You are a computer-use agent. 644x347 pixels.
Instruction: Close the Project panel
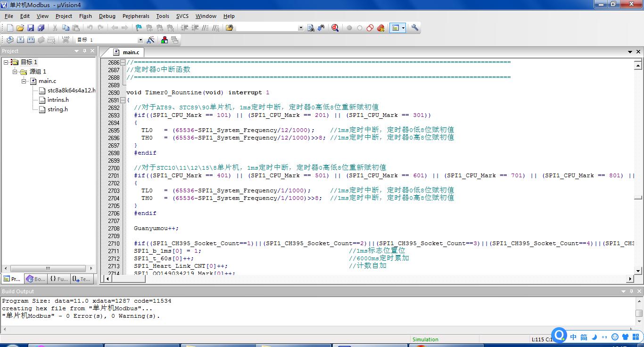[x=92, y=51]
